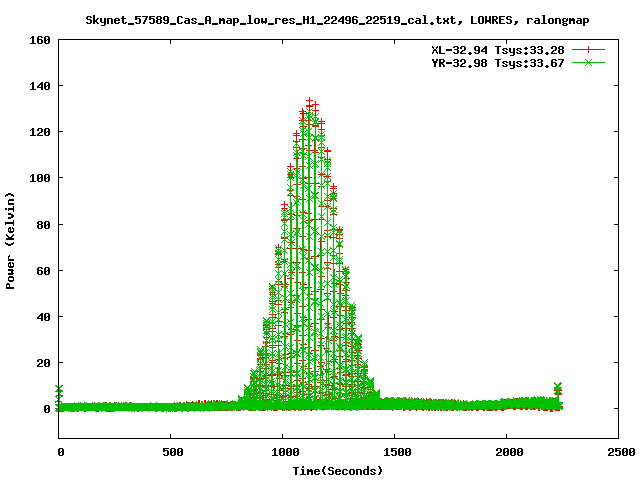Image resolution: width=640 pixels, height=480 pixels.
Task: Select the XL-32.94 Tsys:33.28 legend label
Action: (498, 50)
